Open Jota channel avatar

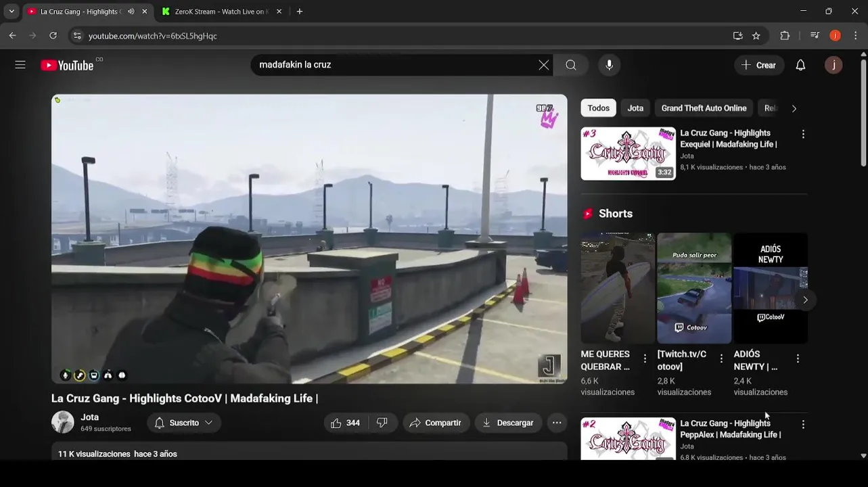tap(63, 422)
